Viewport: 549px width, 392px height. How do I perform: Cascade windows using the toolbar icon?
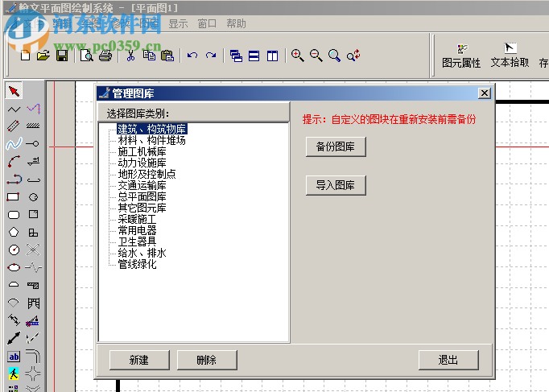click(x=236, y=56)
